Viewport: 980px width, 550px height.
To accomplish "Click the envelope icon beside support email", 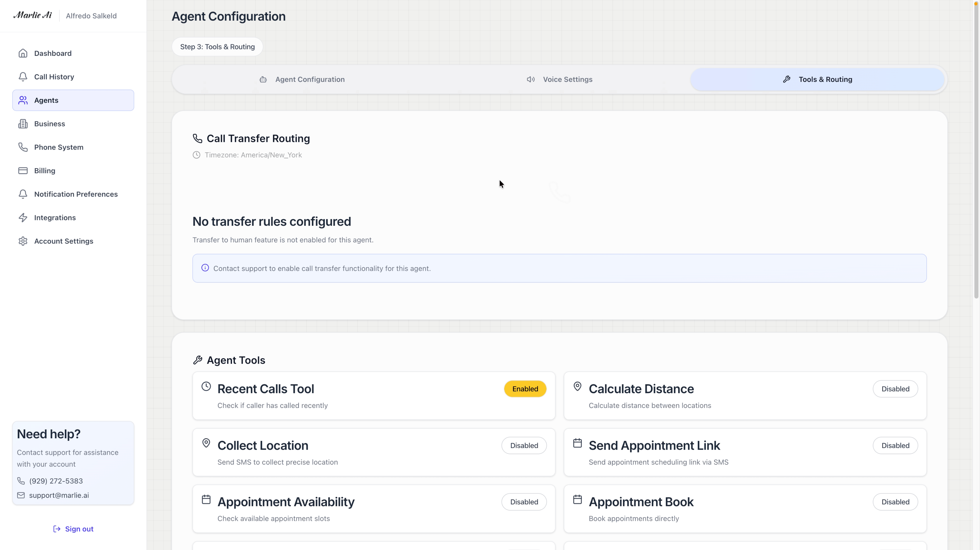I will pos(21,495).
